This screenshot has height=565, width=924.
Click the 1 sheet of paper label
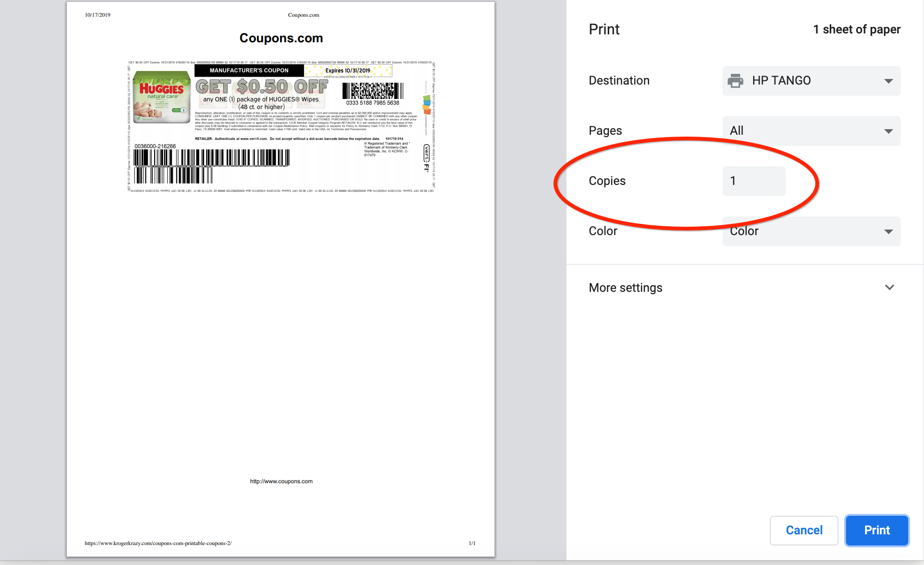(x=857, y=29)
